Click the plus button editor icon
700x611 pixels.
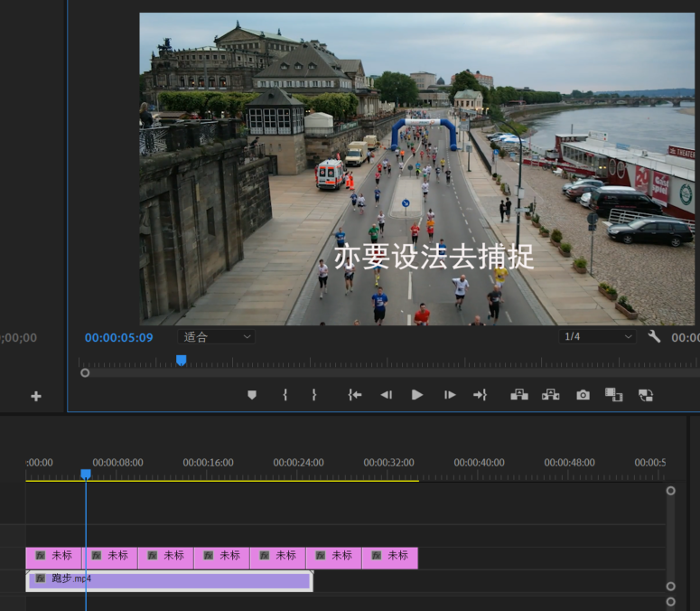(36, 396)
